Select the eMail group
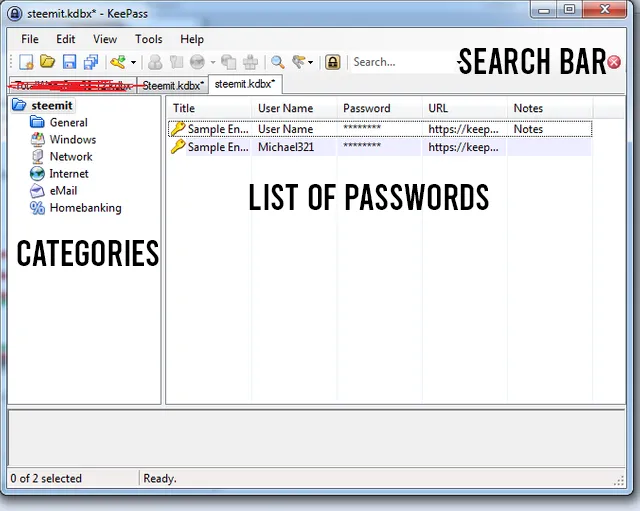Image resolution: width=640 pixels, height=511 pixels. [63, 191]
